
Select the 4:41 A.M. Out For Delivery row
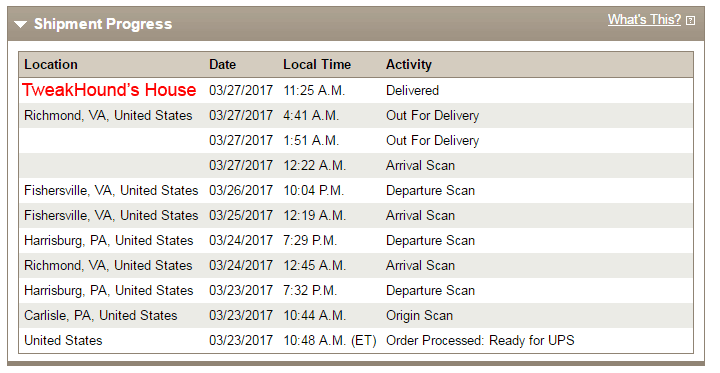[x=356, y=116]
